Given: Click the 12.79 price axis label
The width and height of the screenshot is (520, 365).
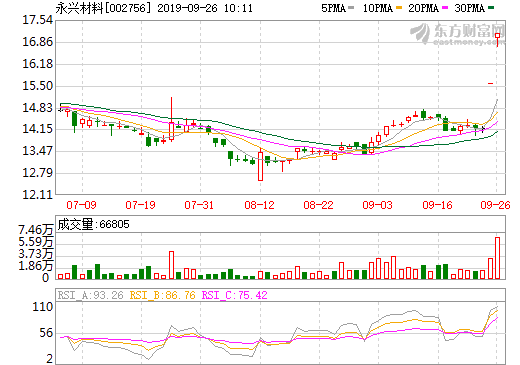Looking at the screenshot, I should point(38,173).
